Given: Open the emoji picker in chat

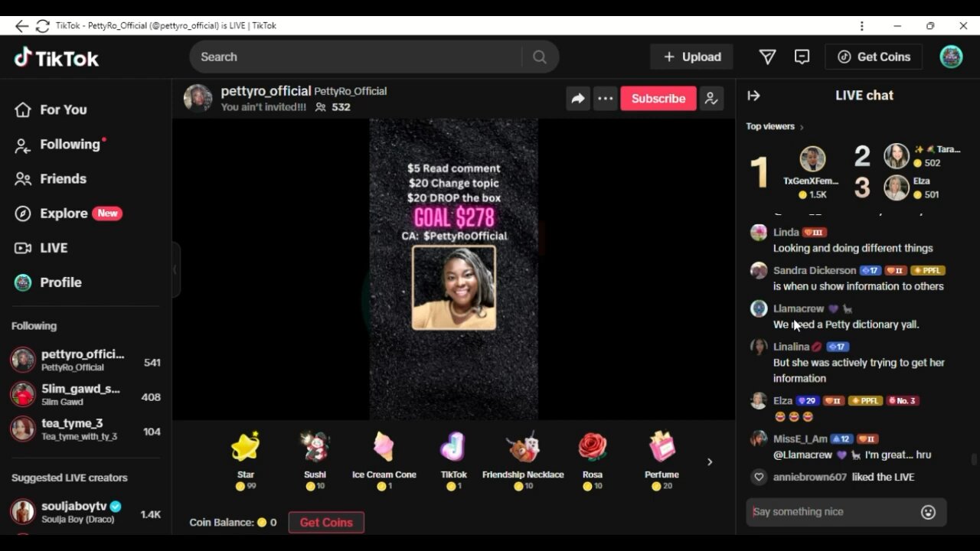Looking at the screenshot, I should pyautogui.click(x=928, y=512).
